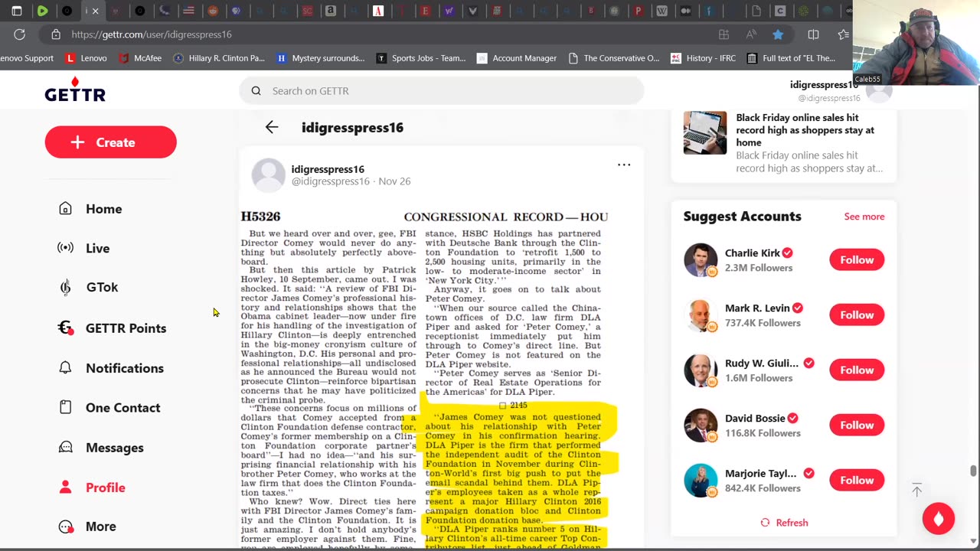
Task: Click the scroll-to-top arrow icon
Action: 916,490
